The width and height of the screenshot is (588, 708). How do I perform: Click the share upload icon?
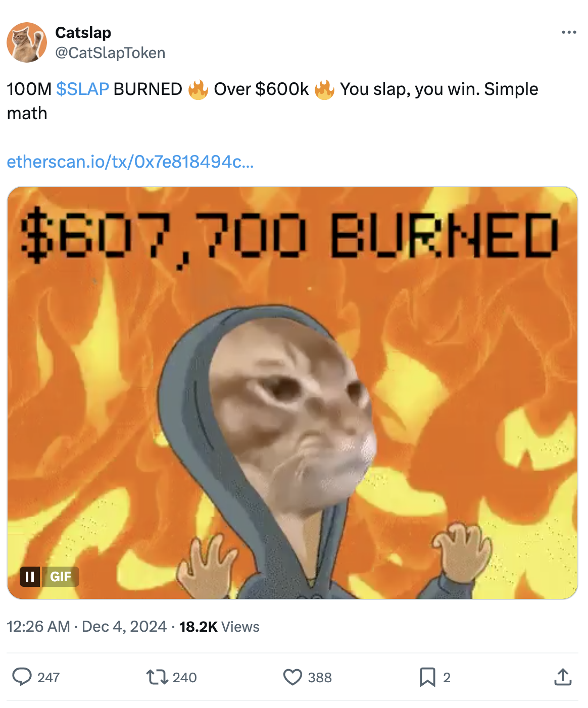pyautogui.click(x=563, y=677)
